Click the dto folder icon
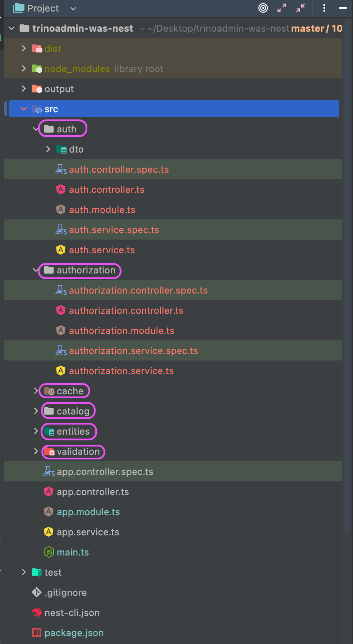The width and height of the screenshot is (353, 644). (x=61, y=149)
